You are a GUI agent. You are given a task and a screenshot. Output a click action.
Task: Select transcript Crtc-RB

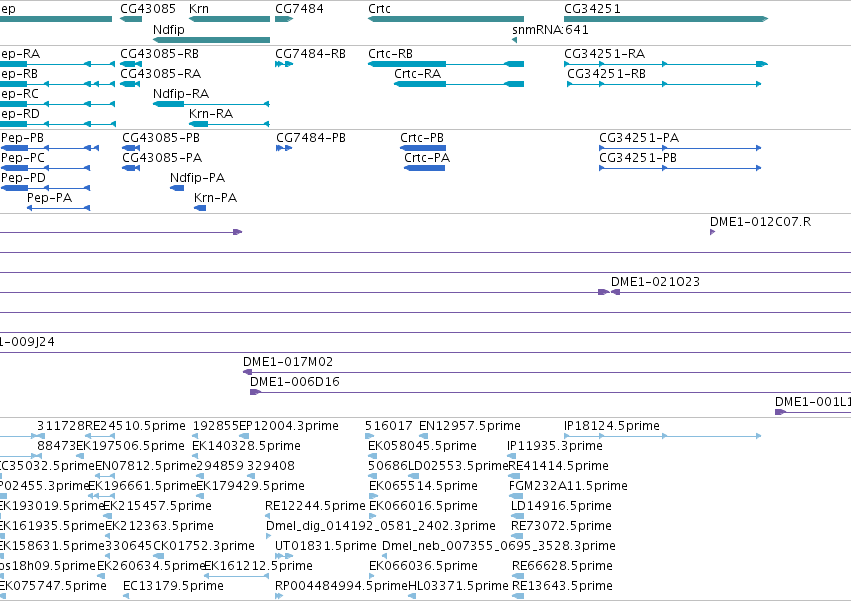coord(390,54)
